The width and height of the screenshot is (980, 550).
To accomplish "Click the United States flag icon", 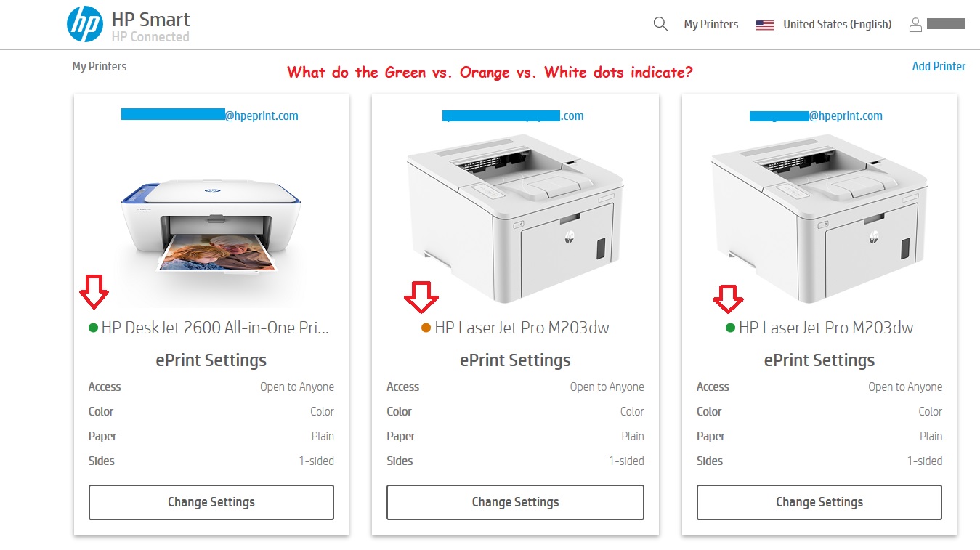I will pos(765,25).
